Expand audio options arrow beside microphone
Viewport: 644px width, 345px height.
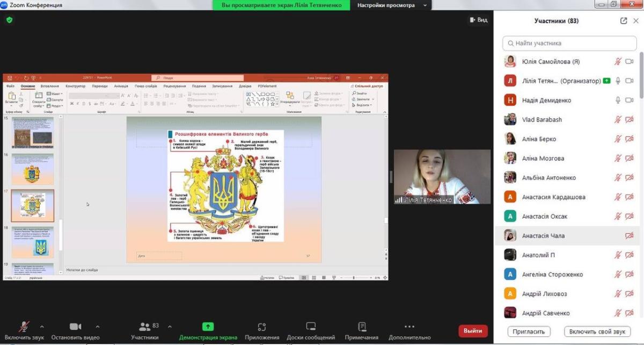point(42,326)
